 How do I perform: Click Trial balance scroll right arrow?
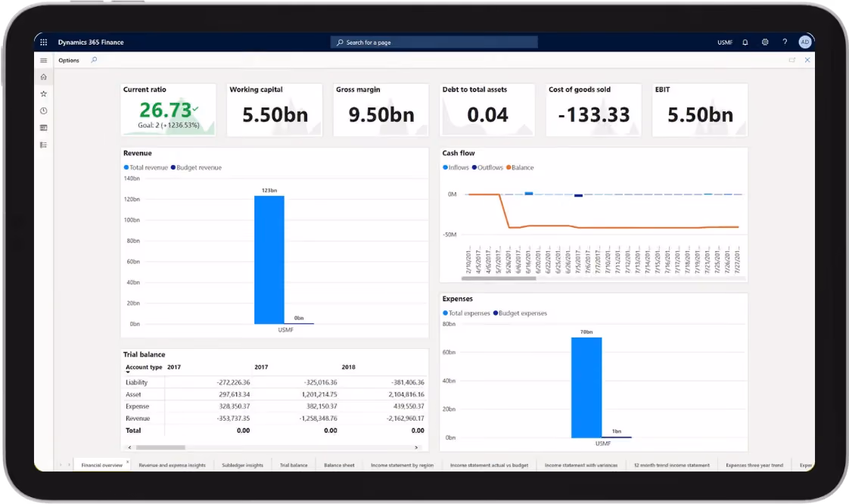point(416,448)
